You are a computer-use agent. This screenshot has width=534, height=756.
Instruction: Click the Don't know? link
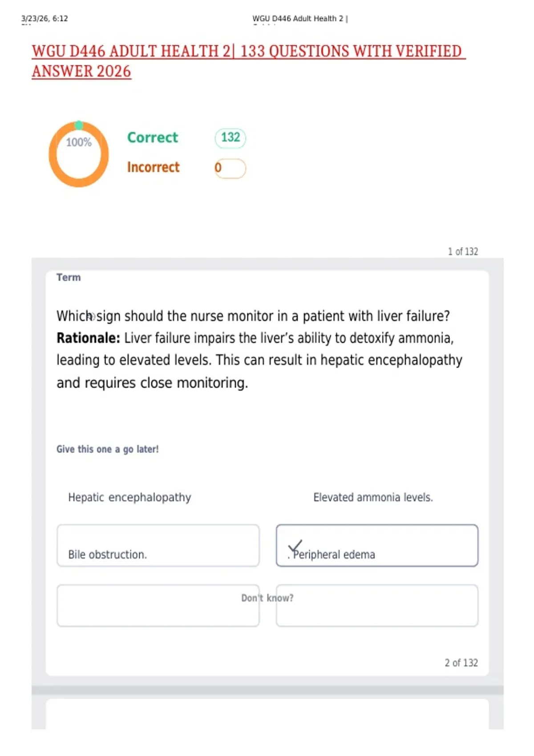pyautogui.click(x=267, y=598)
